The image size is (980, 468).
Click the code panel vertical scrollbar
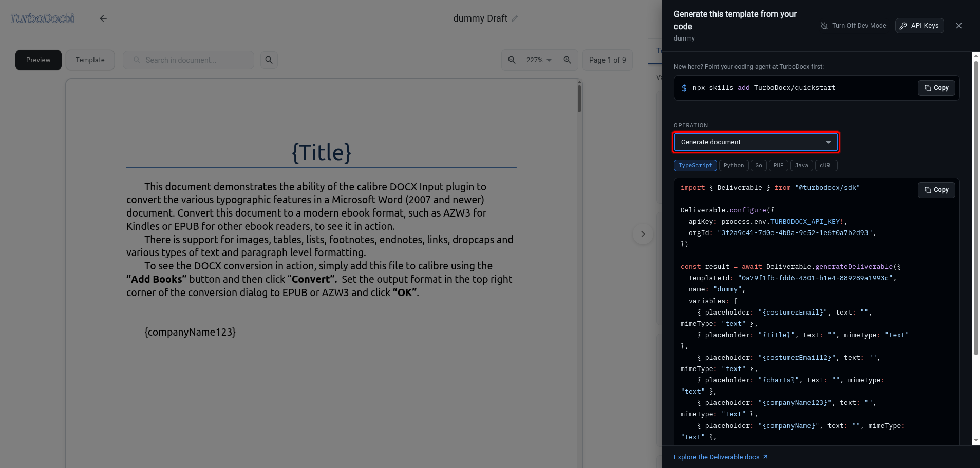[976, 208]
